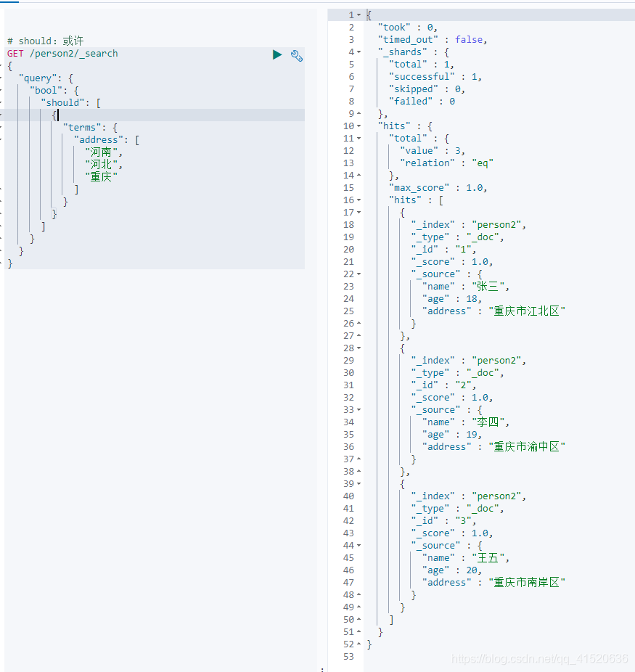Place cursor on the "terms" key
Screen dimensions: 635x672
point(82,128)
